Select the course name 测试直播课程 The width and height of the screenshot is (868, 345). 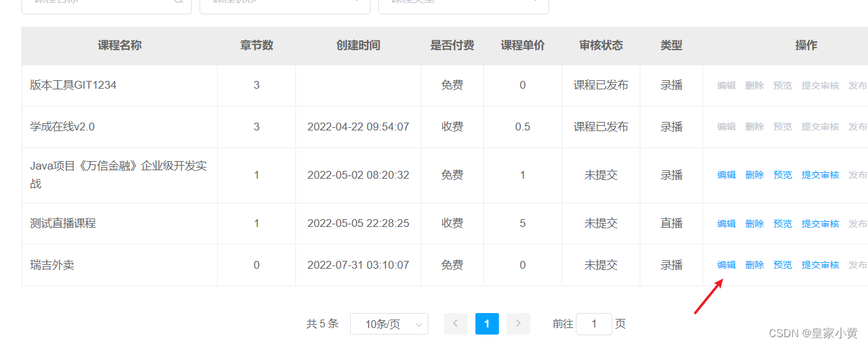[63, 223]
